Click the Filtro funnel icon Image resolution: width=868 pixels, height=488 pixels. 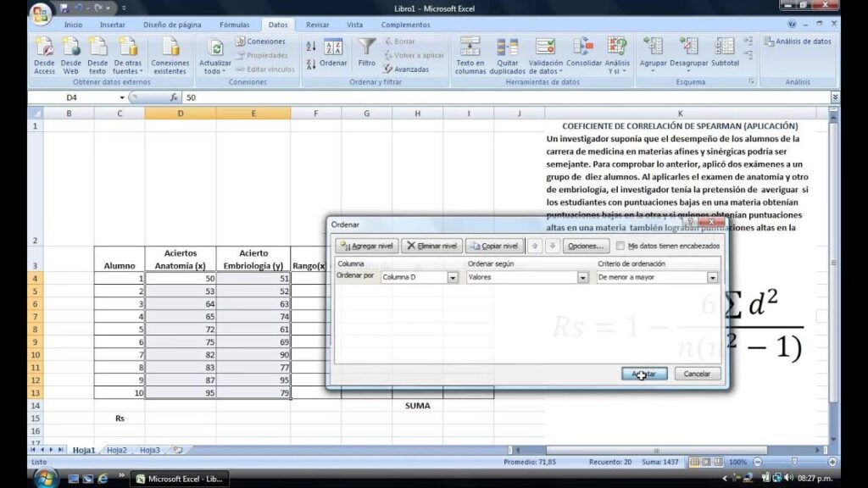pyautogui.click(x=366, y=47)
